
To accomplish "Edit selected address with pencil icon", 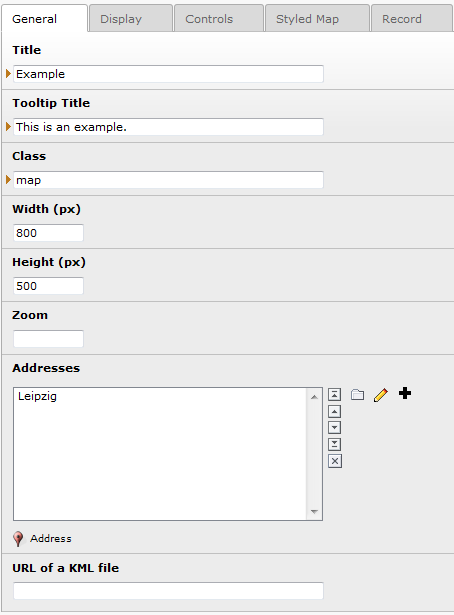I will point(381,395).
